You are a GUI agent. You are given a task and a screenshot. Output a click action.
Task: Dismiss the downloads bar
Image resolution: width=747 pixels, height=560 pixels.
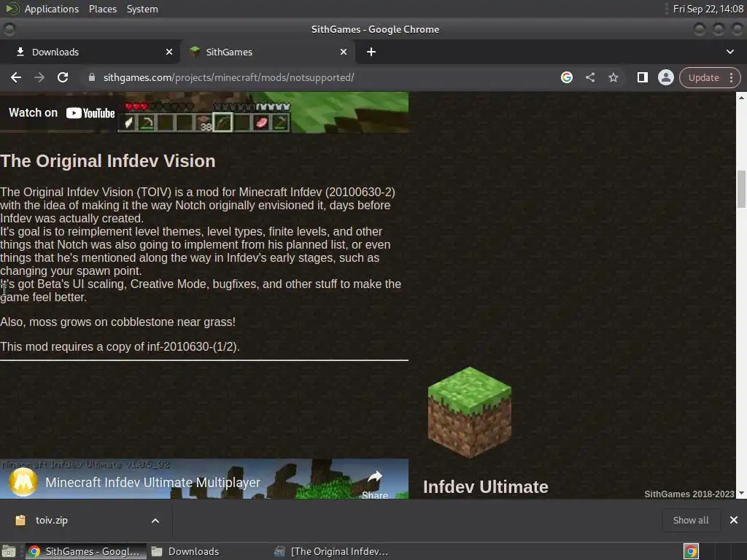[734, 521]
